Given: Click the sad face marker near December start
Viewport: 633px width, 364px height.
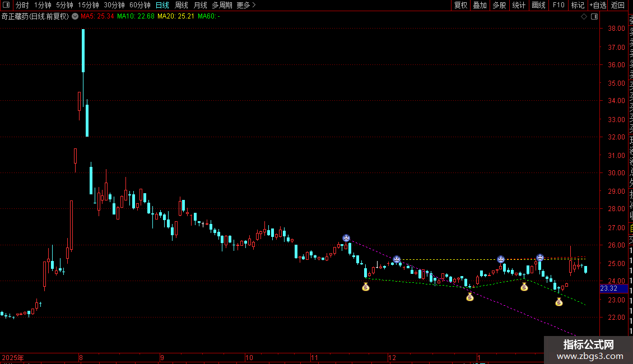Looking at the screenshot, I should pyautogui.click(x=397, y=259).
